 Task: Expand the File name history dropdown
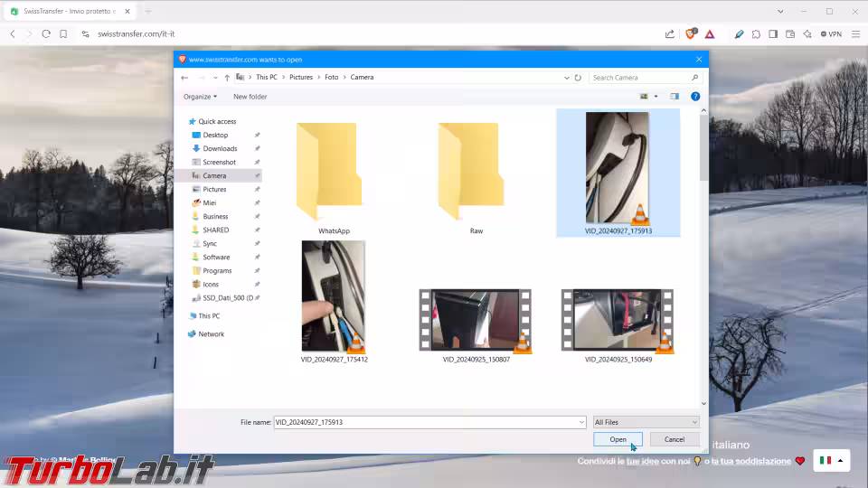point(581,422)
